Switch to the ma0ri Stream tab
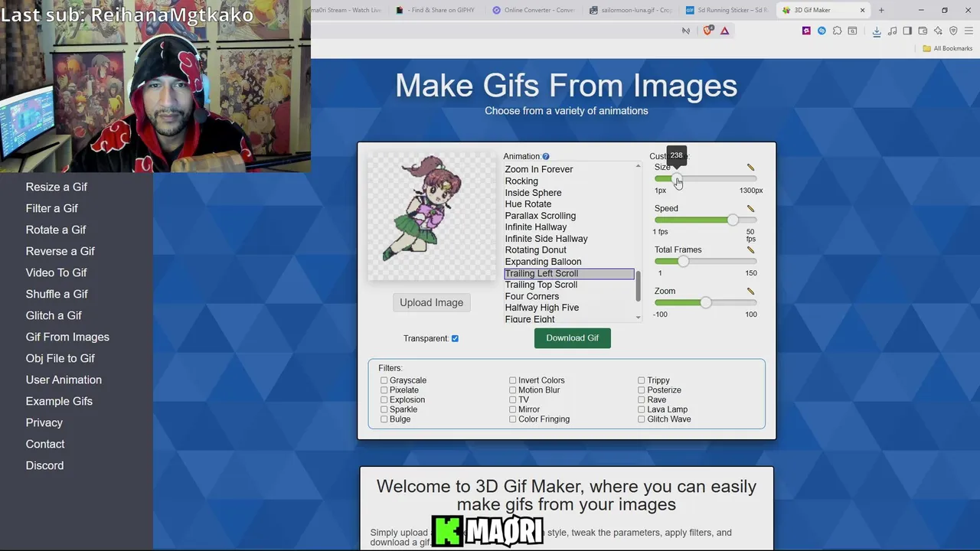Viewport: 980px width, 551px height. (x=348, y=10)
